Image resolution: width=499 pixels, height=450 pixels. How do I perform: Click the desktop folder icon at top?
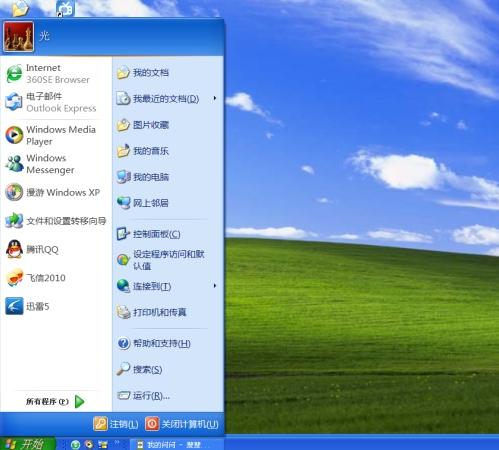(20, 8)
